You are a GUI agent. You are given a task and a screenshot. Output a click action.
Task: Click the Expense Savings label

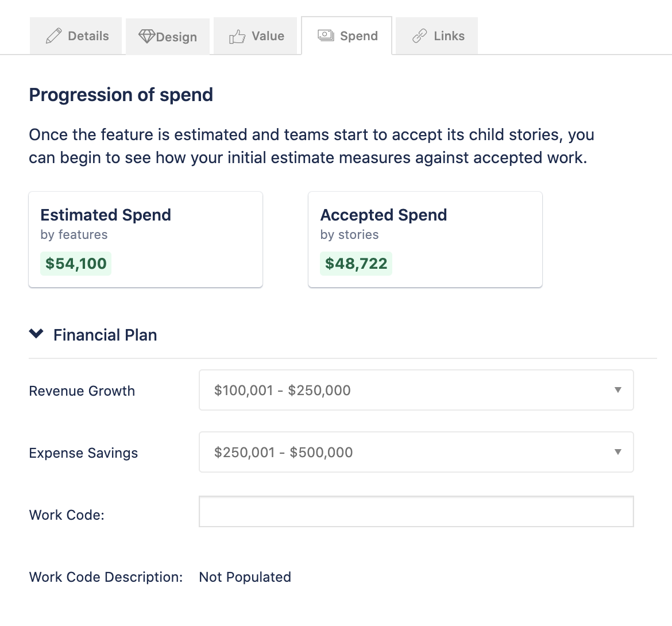(x=84, y=453)
